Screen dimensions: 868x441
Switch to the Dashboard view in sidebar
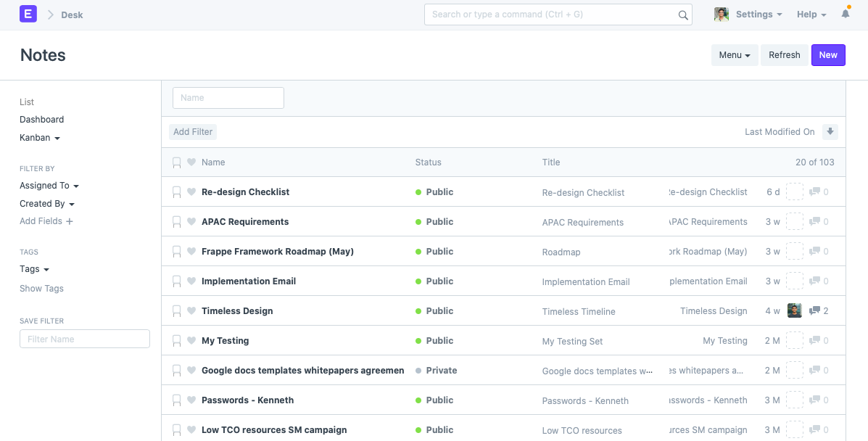41,120
